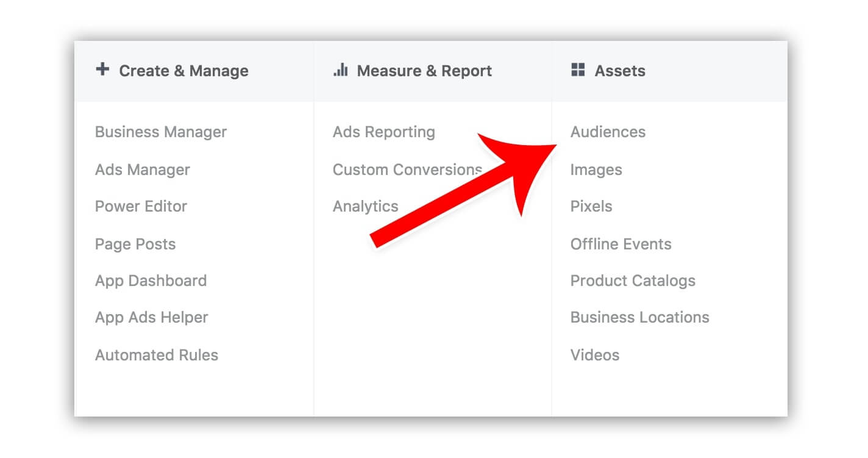868x458 pixels.
Task: Click the plus icon beside Create & Manage
Action: [x=102, y=70]
